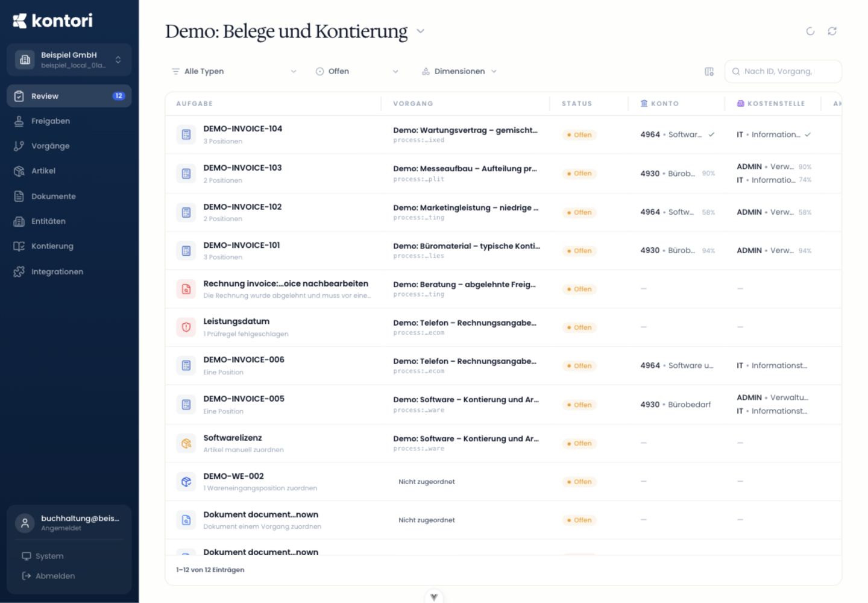Open Artikel via its sidebar icon
Viewport: 868px width, 603px height.
[19, 171]
